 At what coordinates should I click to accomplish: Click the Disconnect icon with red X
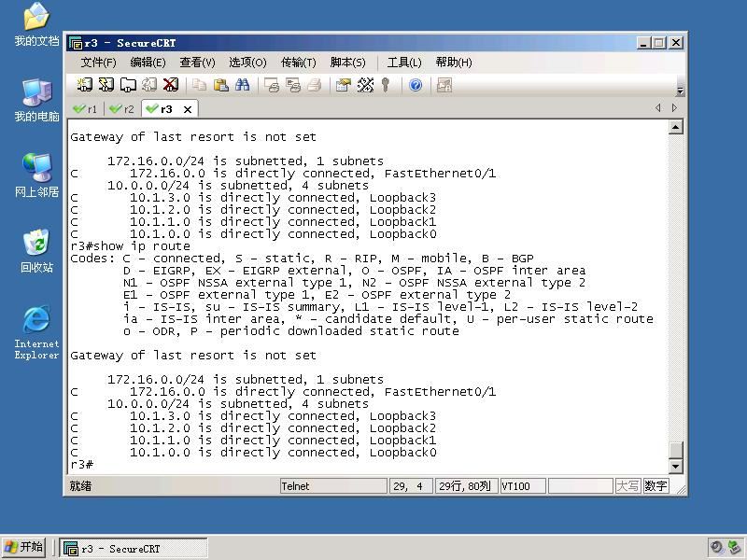171,85
